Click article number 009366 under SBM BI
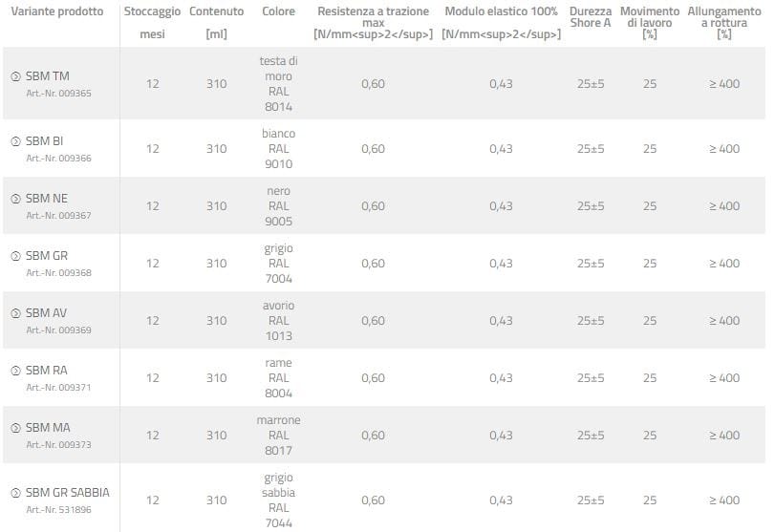The height and width of the screenshot is (532, 775). [59, 159]
